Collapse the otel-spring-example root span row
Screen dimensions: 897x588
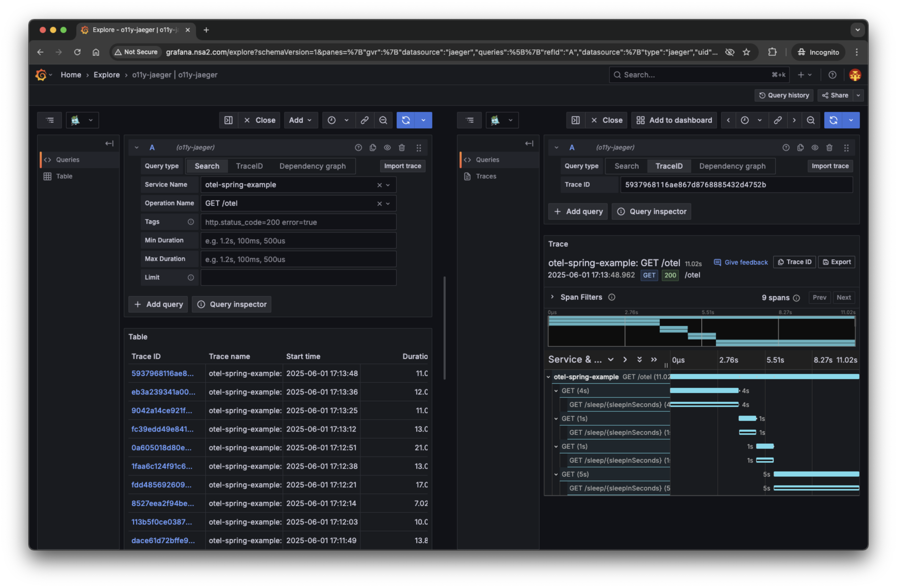pos(548,377)
